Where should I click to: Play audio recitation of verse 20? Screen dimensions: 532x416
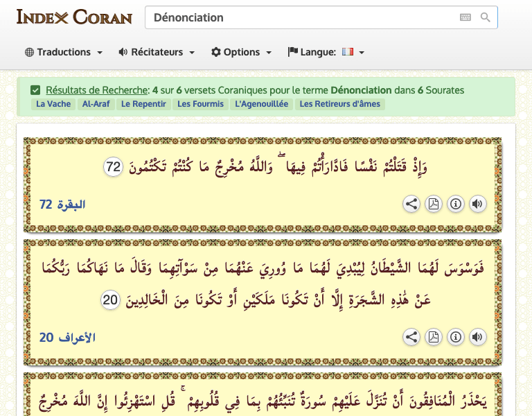pos(477,337)
